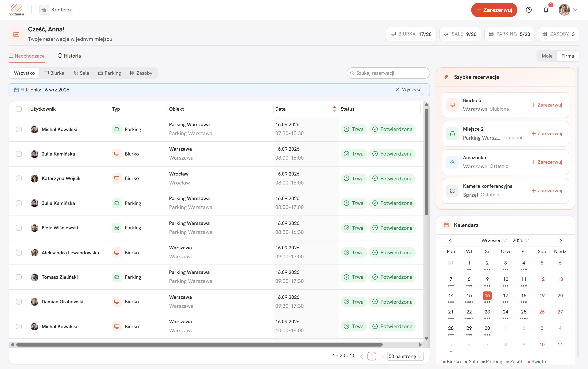Click the hotdesks logo
This screenshot has height=369, width=588.
(x=16, y=10)
